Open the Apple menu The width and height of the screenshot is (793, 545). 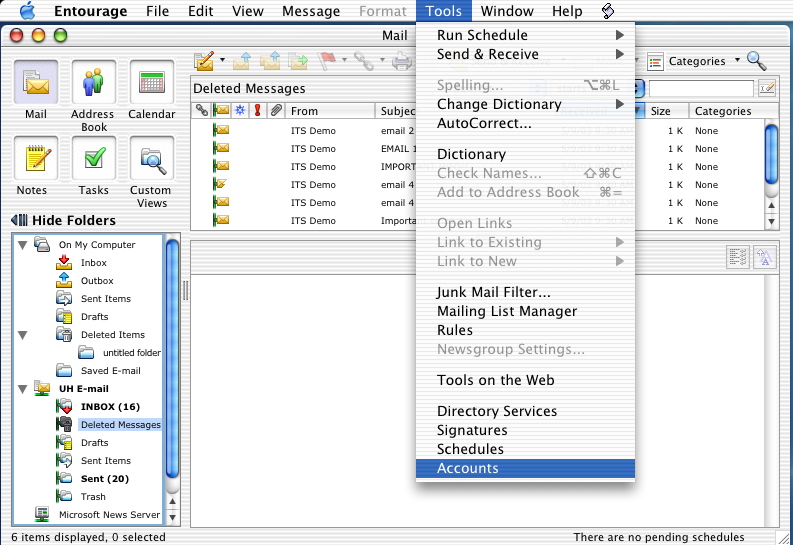27,11
